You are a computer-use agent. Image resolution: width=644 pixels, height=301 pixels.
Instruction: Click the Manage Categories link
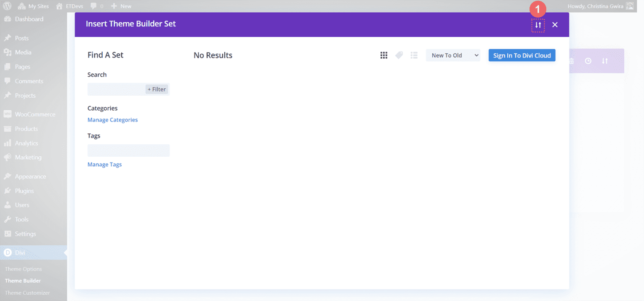point(112,120)
